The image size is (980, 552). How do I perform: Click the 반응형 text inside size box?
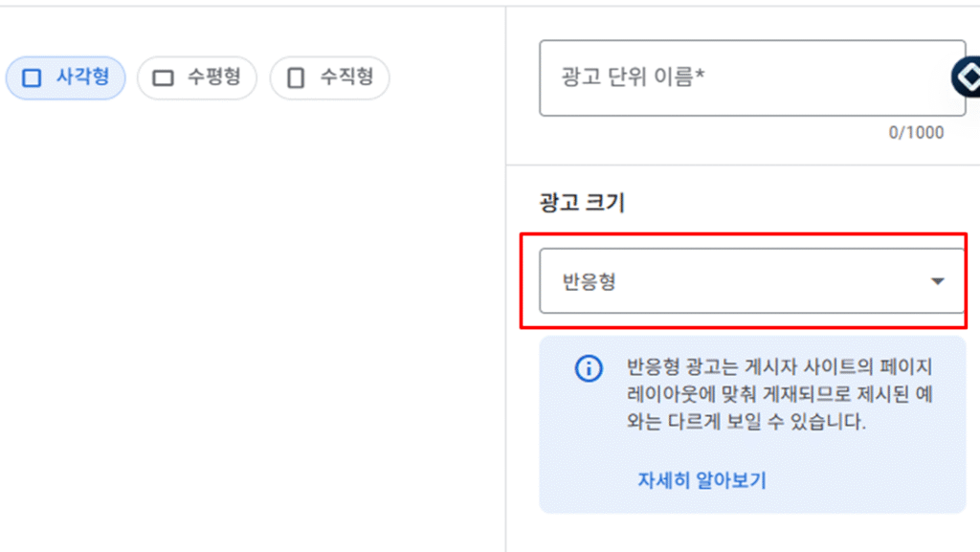pos(590,281)
